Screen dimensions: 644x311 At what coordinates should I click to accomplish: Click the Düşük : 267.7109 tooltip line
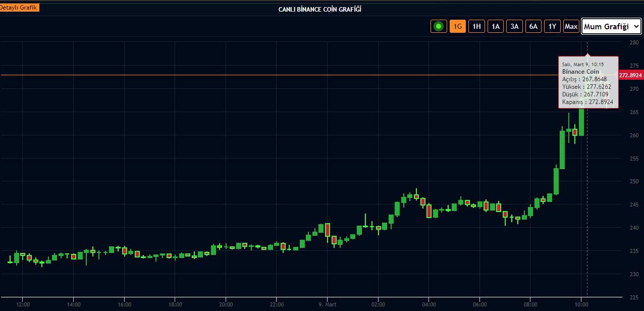585,94
